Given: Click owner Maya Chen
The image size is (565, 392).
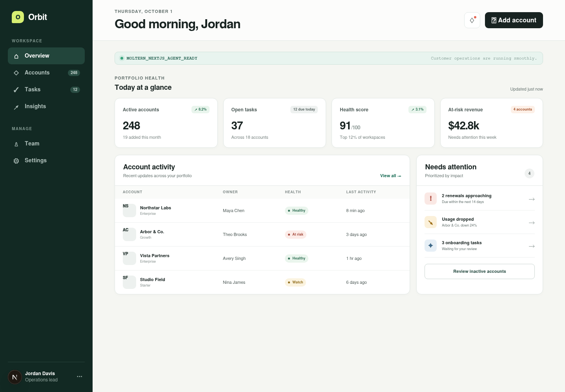Looking at the screenshot, I should click(x=233, y=211).
